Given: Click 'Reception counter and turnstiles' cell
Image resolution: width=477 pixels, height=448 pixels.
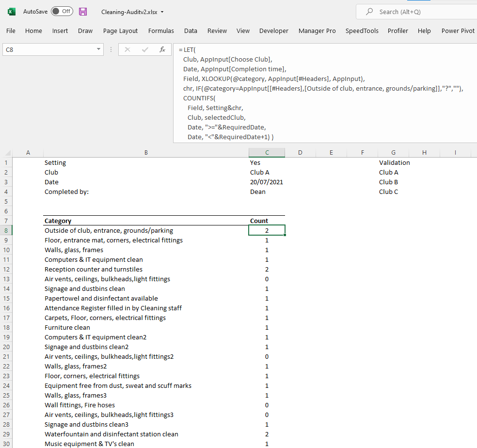Looking at the screenshot, I should pos(146,270).
